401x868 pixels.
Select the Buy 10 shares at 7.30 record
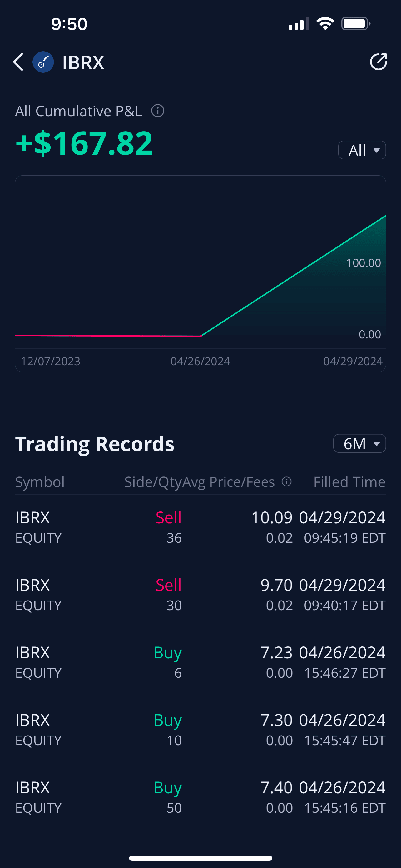pyautogui.click(x=200, y=730)
